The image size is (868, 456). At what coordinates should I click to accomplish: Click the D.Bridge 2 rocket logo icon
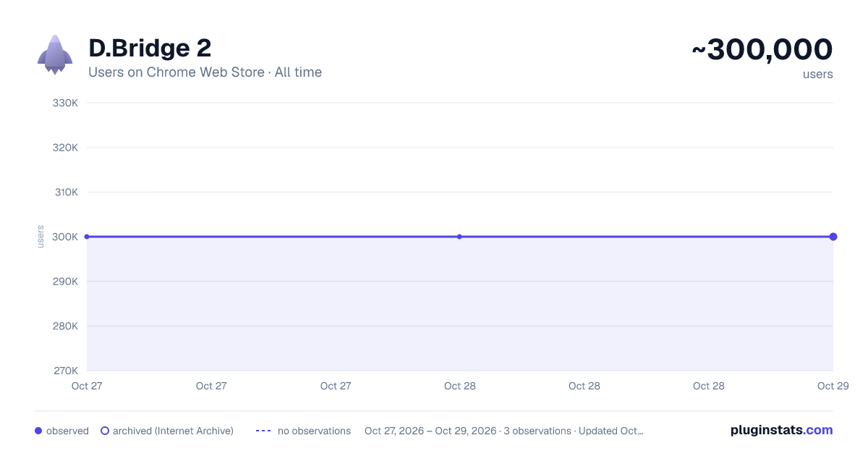[x=55, y=55]
